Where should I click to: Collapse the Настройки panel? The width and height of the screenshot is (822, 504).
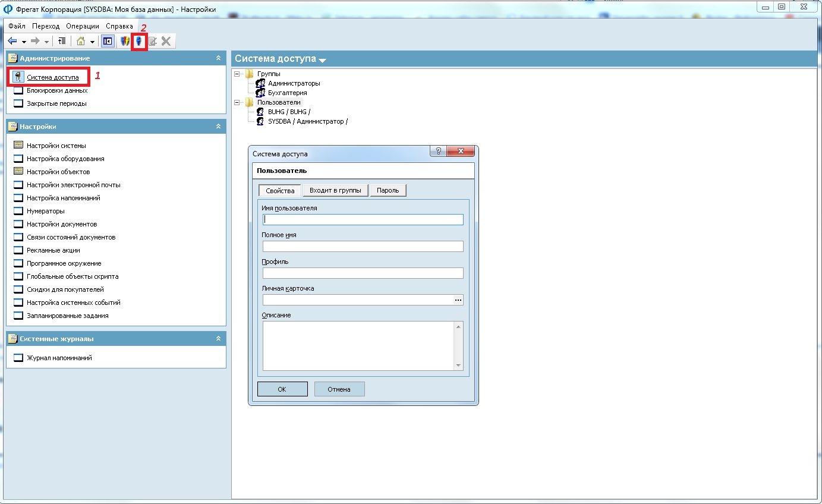pos(218,127)
